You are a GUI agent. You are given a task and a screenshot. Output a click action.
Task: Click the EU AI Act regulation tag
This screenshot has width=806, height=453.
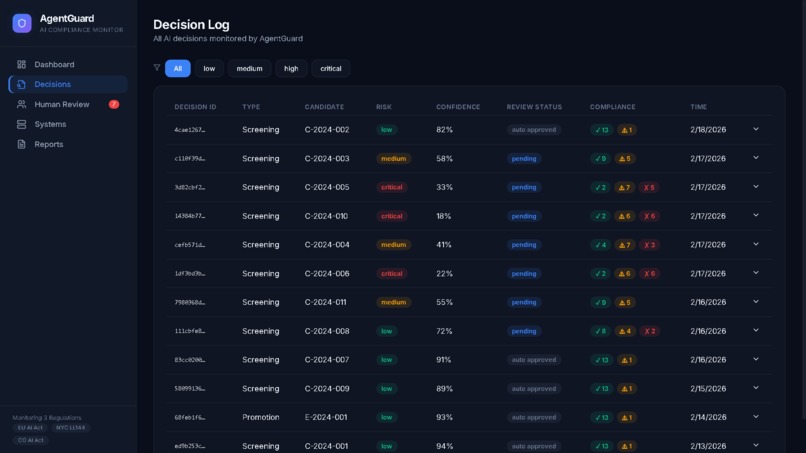click(30, 428)
